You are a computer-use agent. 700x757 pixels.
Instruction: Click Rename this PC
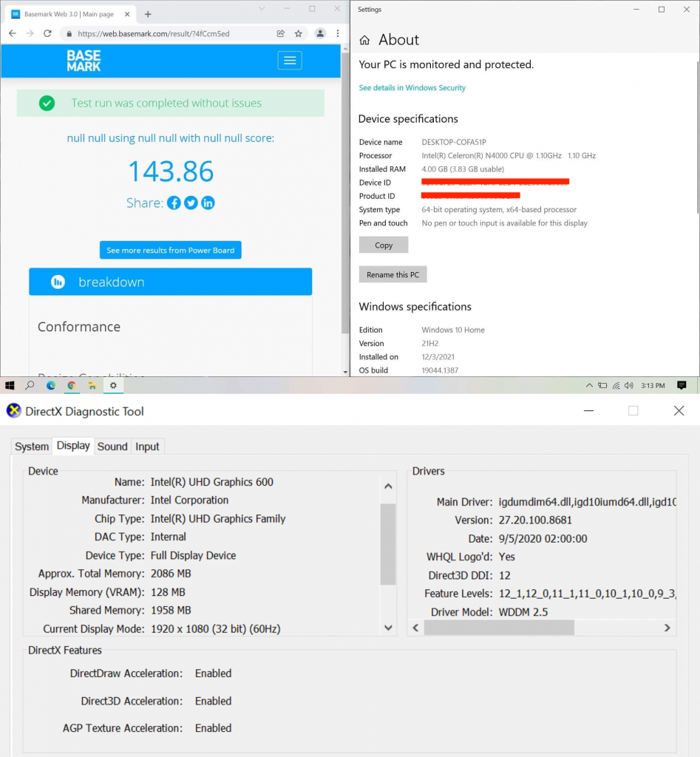pyautogui.click(x=393, y=274)
